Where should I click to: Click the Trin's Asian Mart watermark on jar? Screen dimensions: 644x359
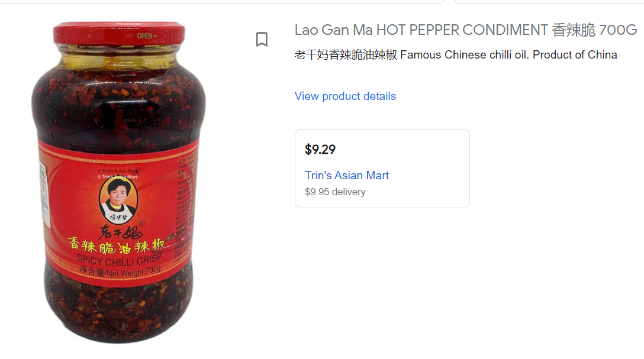click(x=118, y=174)
